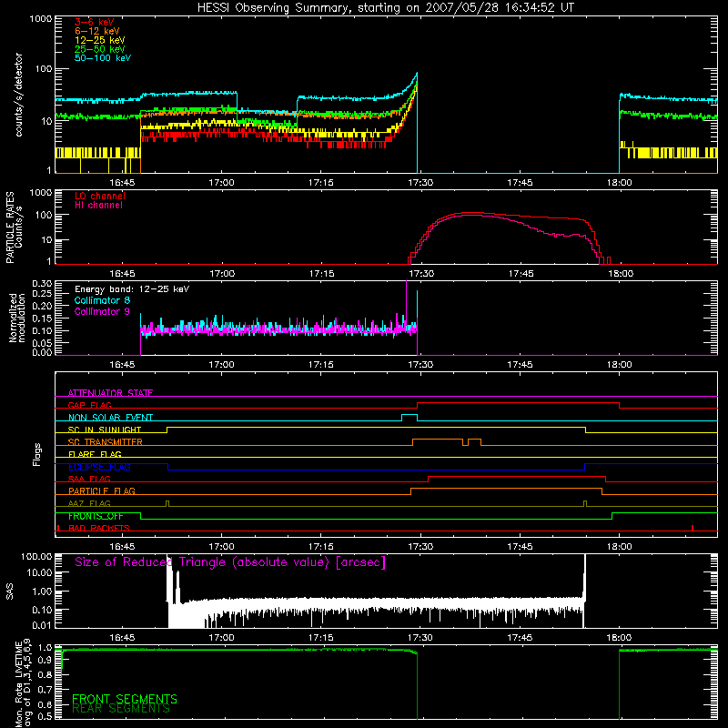
Task: Click the 18:00 tick under the particle rates plot
Action: 621,274
